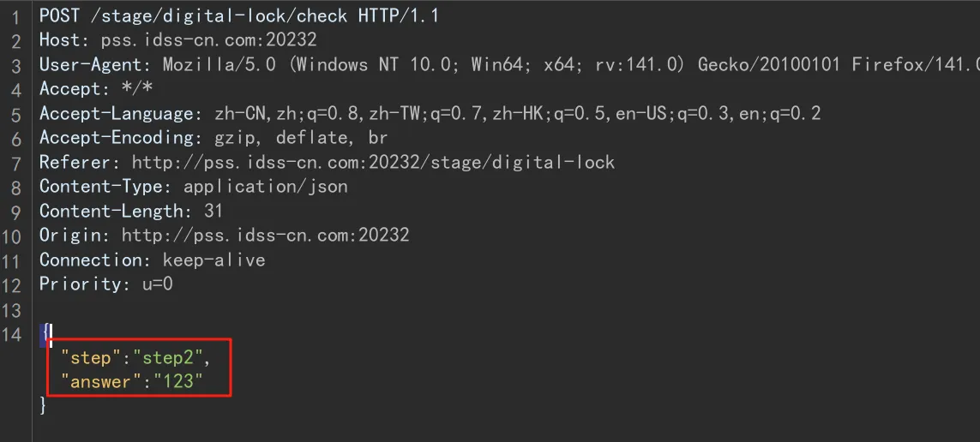The height and width of the screenshot is (442, 980).
Task: Click the Host header value pss.idss-cn.com:20232
Action: (x=208, y=39)
